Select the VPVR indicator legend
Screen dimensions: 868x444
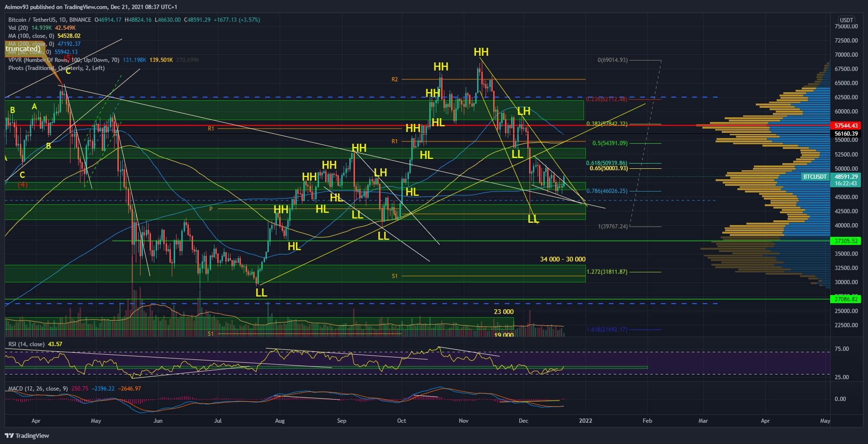click(x=64, y=60)
